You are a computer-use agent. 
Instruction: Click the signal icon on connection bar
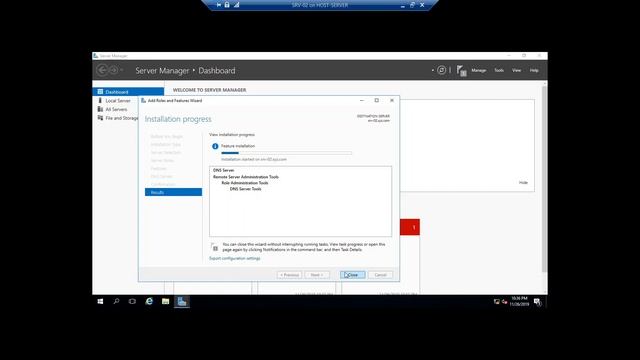click(x=236, y=5)
